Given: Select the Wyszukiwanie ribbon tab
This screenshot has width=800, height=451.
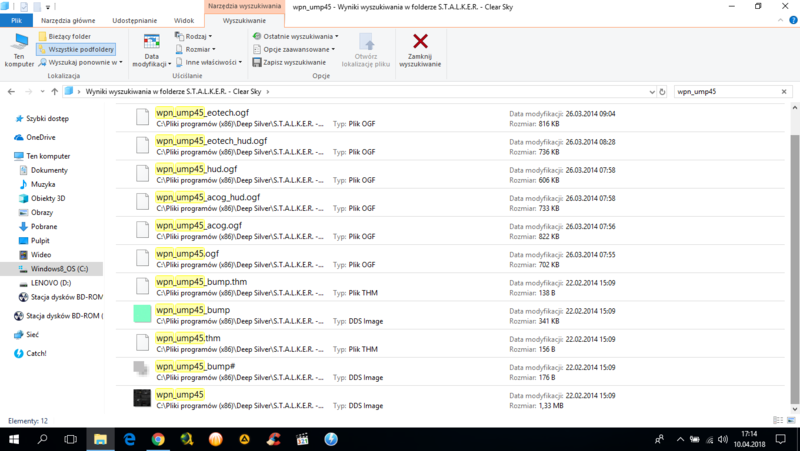Looking at the screenshot, I should (244, 20).
